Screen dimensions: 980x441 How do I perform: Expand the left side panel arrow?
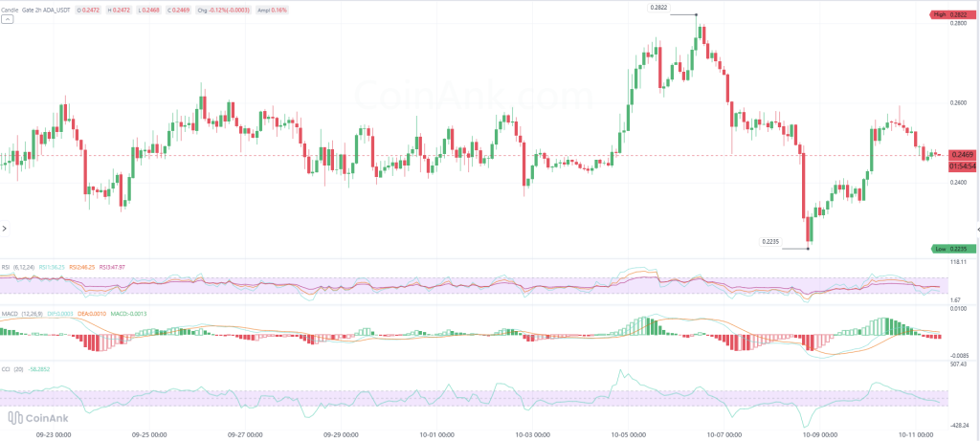pos(5,229)
